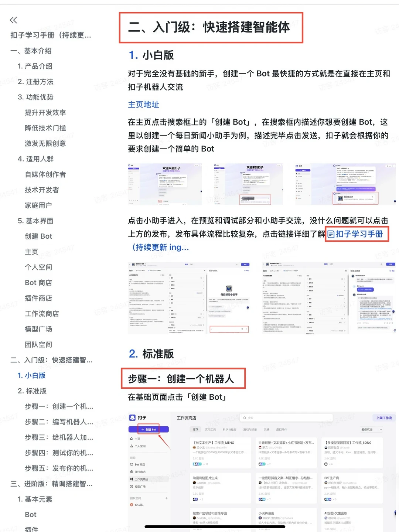Image resolution: width=399 pixels, height=532 pixels.
Task: Enlarge middle 欢迎来到扣子 screenshot thumbnail
Action: point(248,184)
